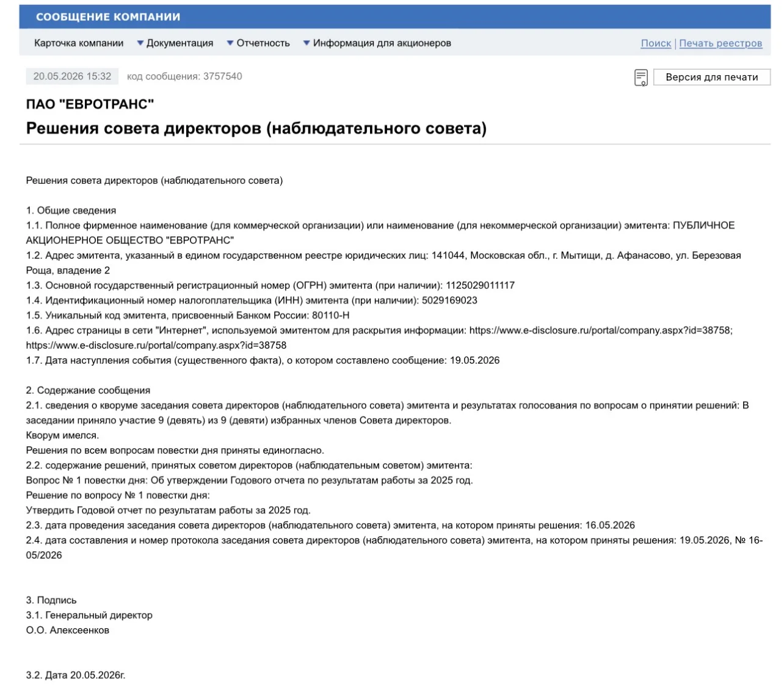Open the Карточка компании menu item

pyautogui.click(x=79, y=43)
